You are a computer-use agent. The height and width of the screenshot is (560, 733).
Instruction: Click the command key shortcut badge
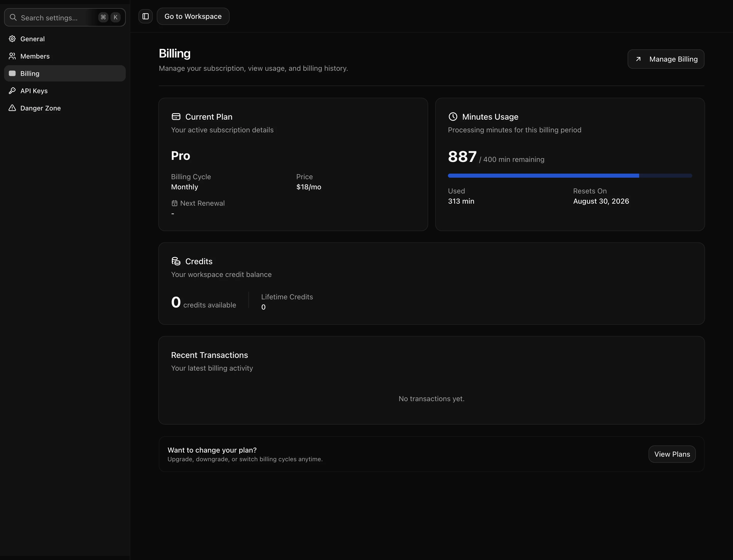tap(103, 17)
